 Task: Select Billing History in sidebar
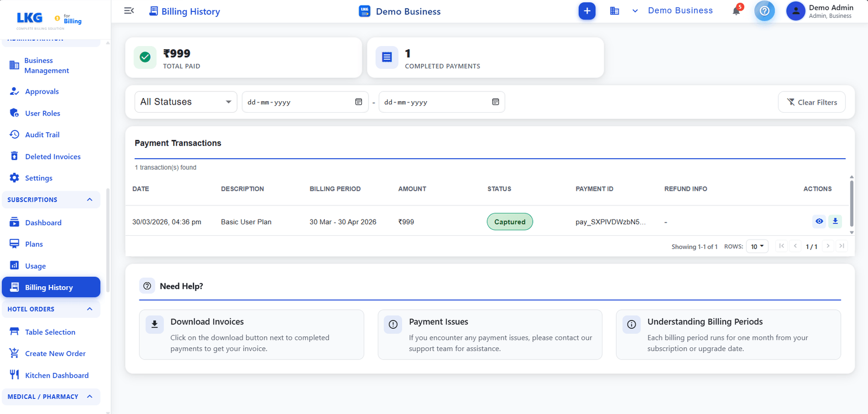point(51,287)
